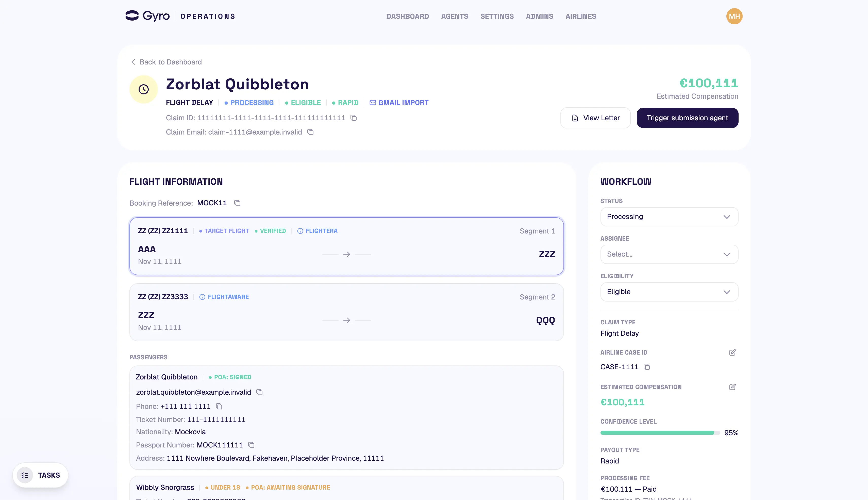Open the Eligibility dropdown showing Eligible
The height and width of the screenshot is (500, 868).
coord(669,292)
